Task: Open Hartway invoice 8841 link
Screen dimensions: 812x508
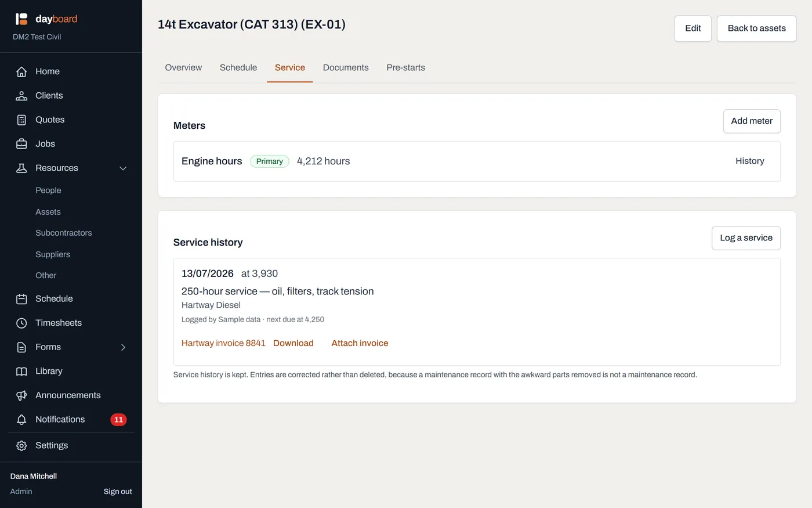Action: click(223, 343)
